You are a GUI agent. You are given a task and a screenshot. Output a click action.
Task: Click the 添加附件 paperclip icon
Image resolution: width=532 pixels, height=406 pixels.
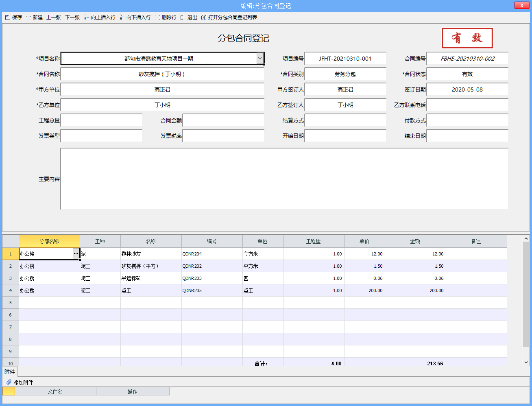point(9,382)
